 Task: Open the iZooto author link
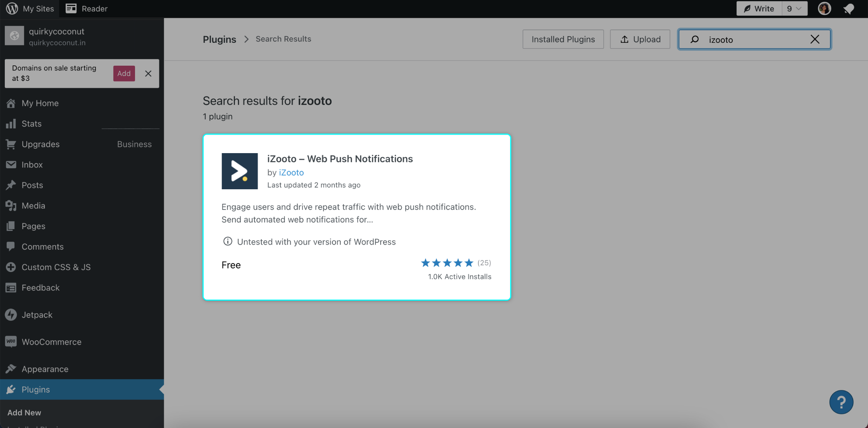291,173
